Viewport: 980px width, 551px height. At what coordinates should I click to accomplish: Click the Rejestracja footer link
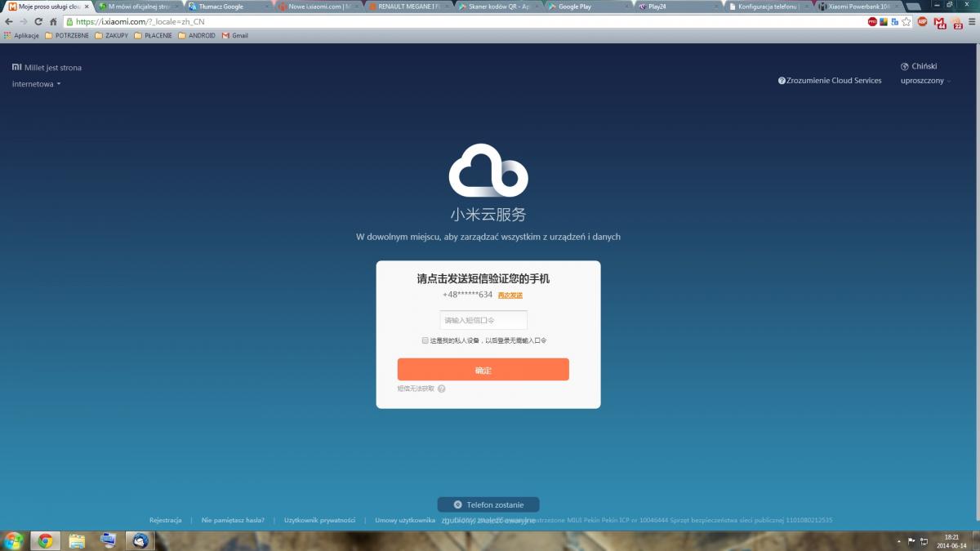point(165,520)
